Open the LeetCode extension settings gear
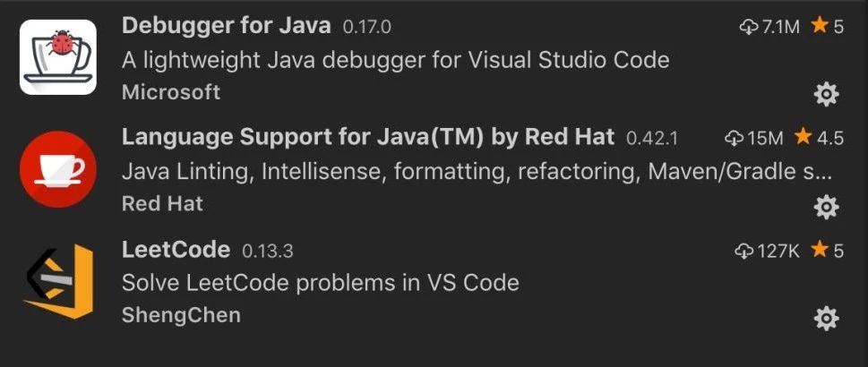 click(825, 318)
